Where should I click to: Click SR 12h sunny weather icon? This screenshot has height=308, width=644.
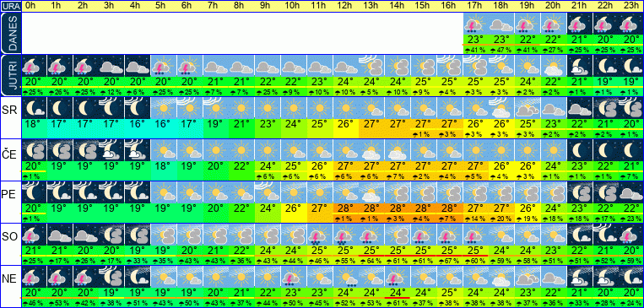345,108
